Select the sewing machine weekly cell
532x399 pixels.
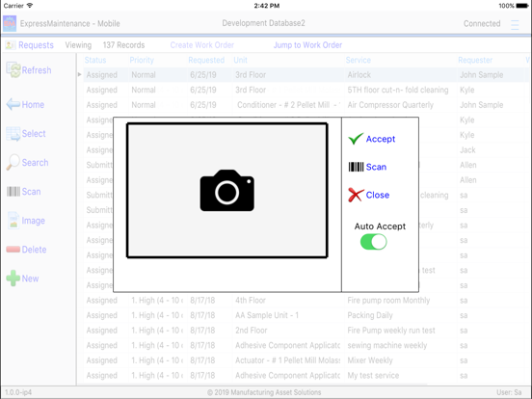tap(401, 345)
